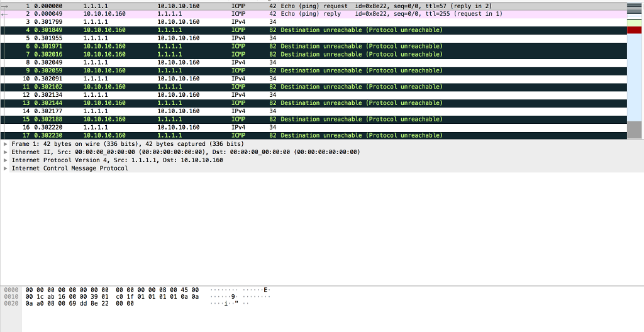Select packet 13 at time 0.302144
644x332 pixels.
(314, 103)
